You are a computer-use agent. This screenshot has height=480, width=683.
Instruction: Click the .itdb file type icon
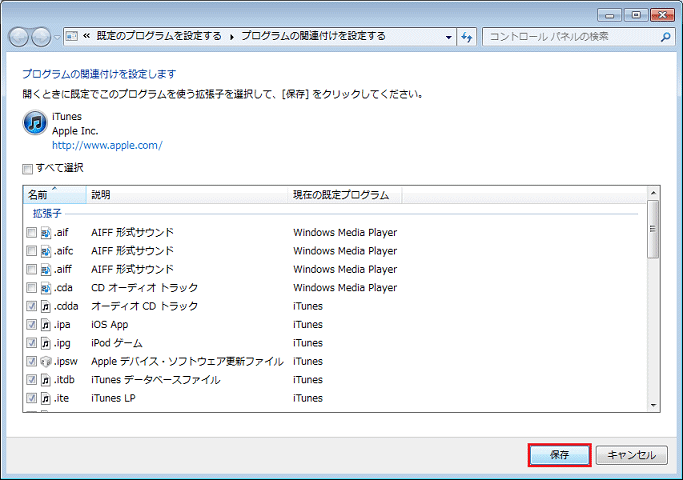tap(46, 380)
